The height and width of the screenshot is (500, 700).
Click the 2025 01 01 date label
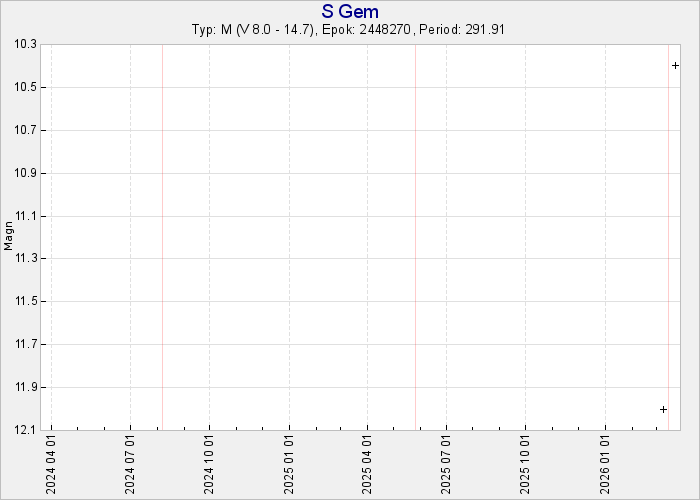pos(289,466)
